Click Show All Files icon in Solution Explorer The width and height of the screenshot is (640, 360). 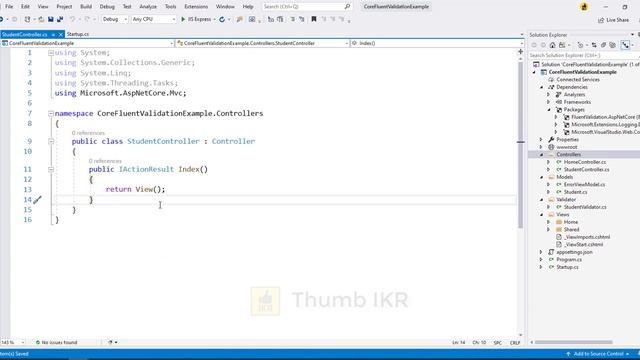(x=612, y=45)
